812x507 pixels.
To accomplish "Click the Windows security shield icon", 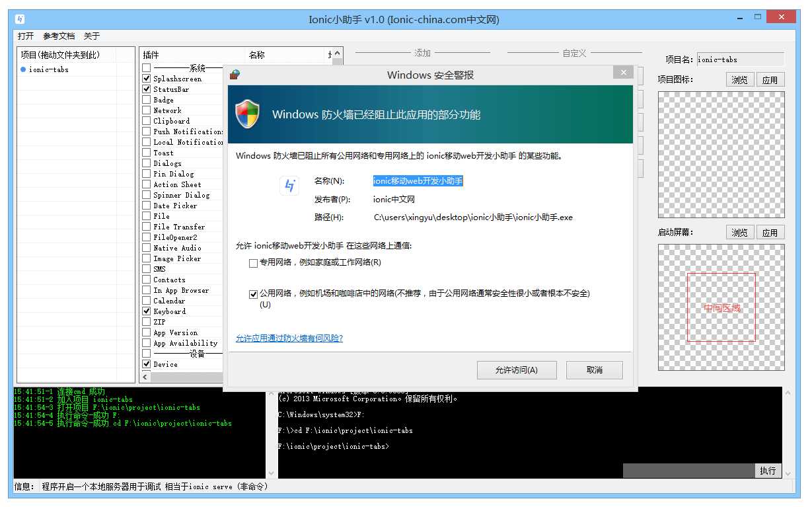I will (x=248, y=114).
